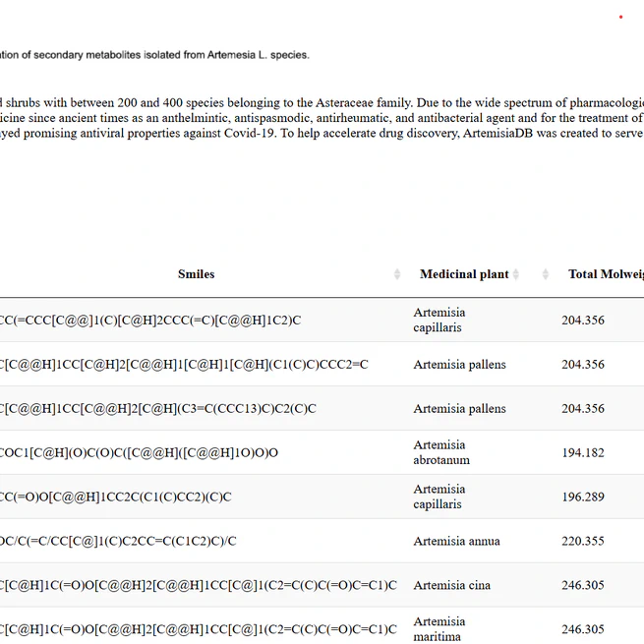Select the Artemisia cina cell
This screenshot has height=644, width=644.
(x=452, y=585)
